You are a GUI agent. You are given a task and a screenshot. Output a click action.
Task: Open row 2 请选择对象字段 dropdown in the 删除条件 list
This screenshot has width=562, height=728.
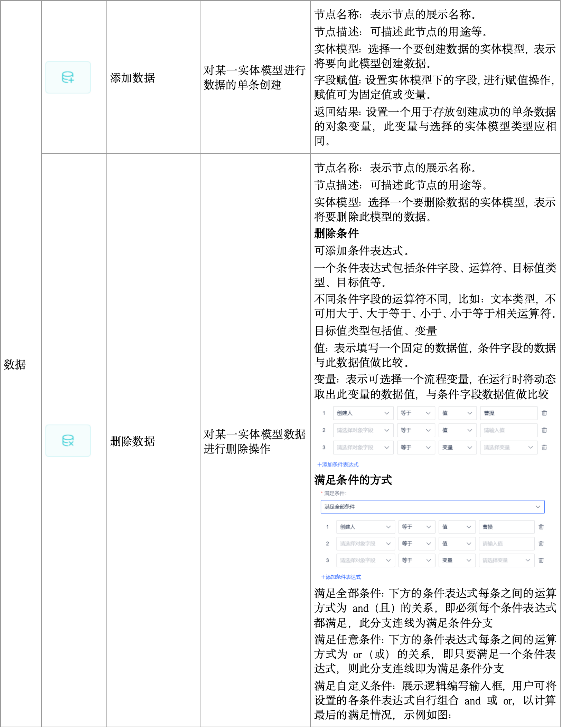(x=363, y=430)
